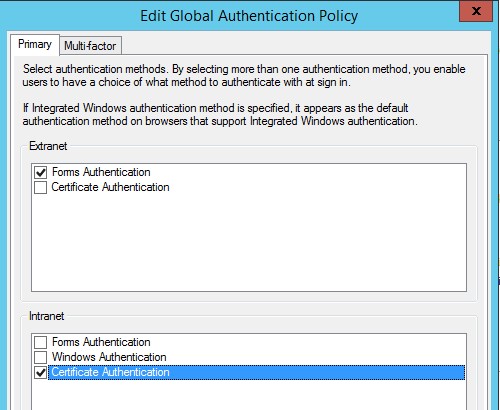Select the Extranet Forms Authentication label text
The image size is (500, 410).
[101, 172]
